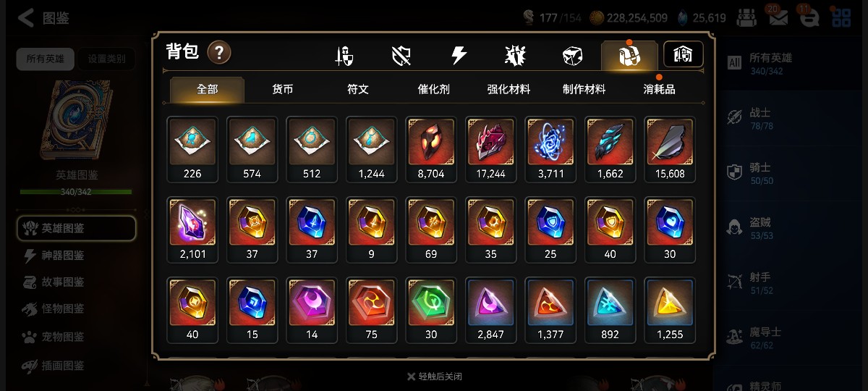Switch to the 符文 tab
Screen dimensions: 868x391
358,90
